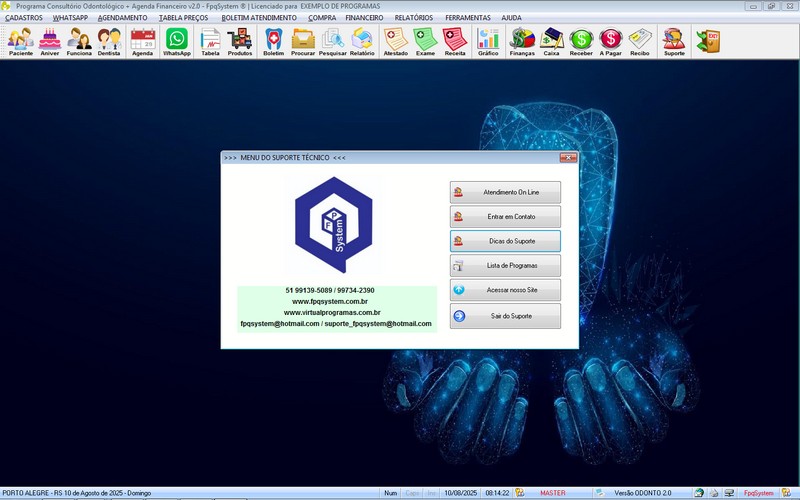
Task: Expand the FERRAMENTAS menu
Action: (x=468, y=18)
